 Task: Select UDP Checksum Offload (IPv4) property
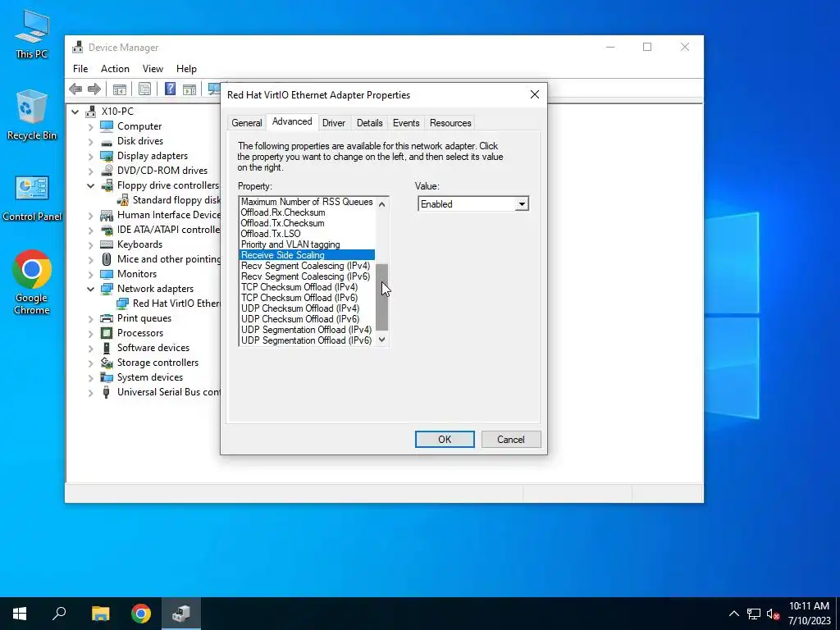coord(307,308)
